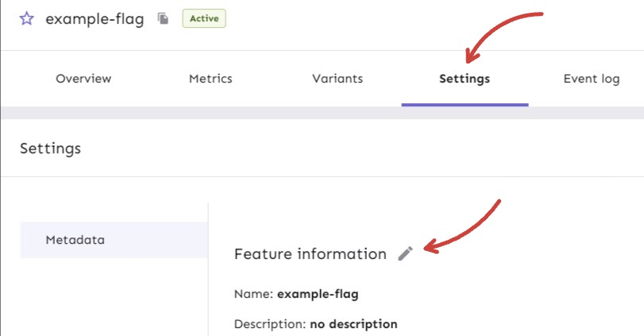Favorite the example-flag with the star icon
This screenshot has width=644, height=336.
point(27,19)
